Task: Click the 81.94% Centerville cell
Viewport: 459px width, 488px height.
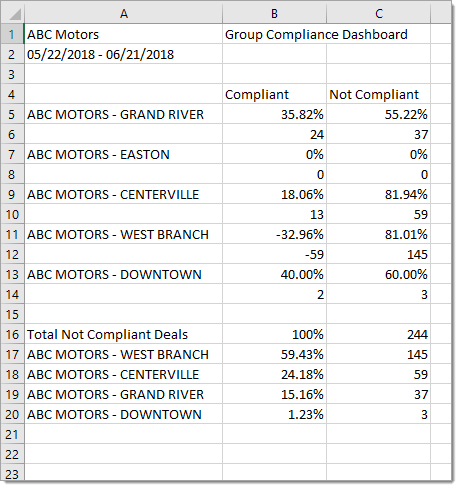Action: click(x=378, y=194)
